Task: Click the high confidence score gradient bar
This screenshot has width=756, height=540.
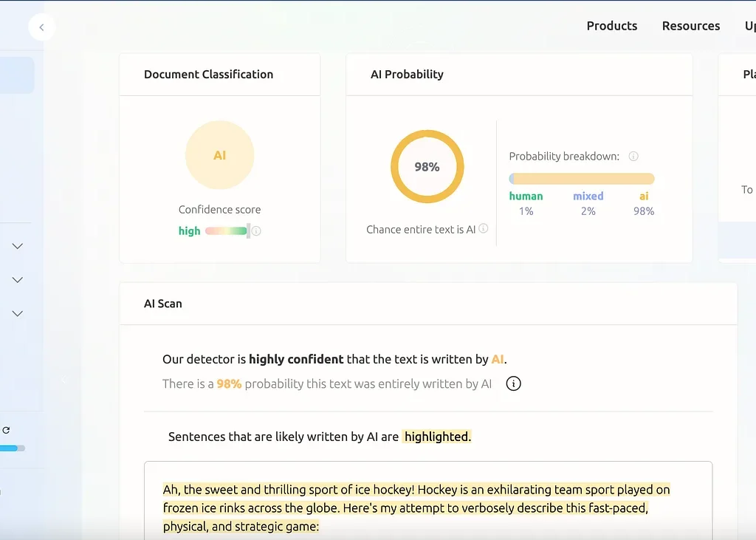Action: point(227,230)
